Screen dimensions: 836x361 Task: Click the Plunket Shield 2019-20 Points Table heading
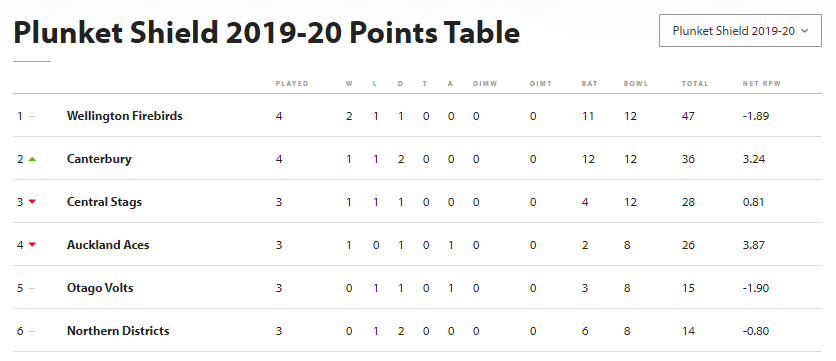(267, 33)
